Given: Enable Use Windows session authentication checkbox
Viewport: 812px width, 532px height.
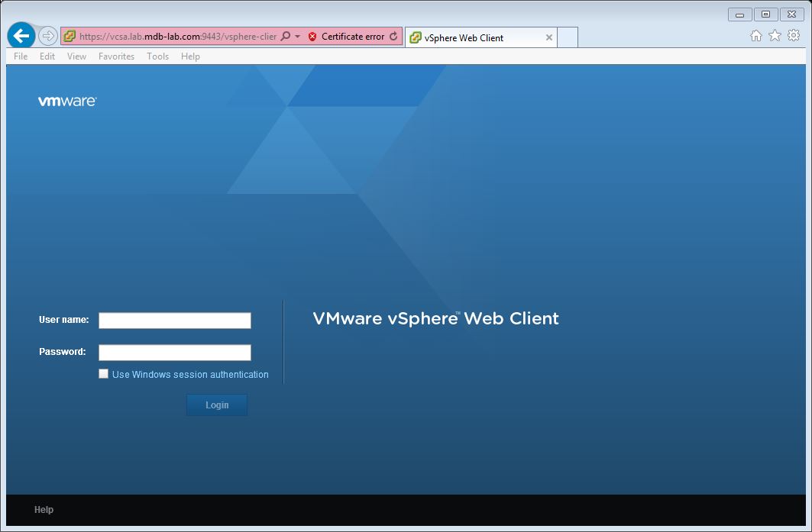Looking at the screenshot, I should pyautogui.click(x=104, y=374).
